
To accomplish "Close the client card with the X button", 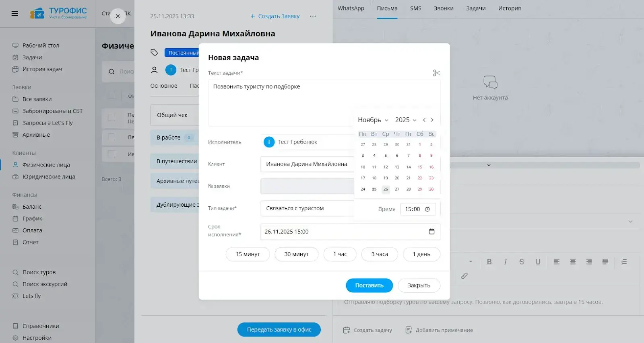I will coord(118,16).
